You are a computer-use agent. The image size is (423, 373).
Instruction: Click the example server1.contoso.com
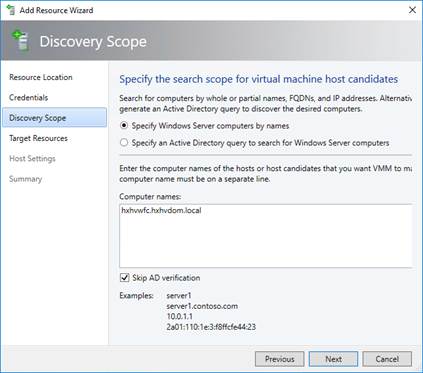click(x=202, y=306)
